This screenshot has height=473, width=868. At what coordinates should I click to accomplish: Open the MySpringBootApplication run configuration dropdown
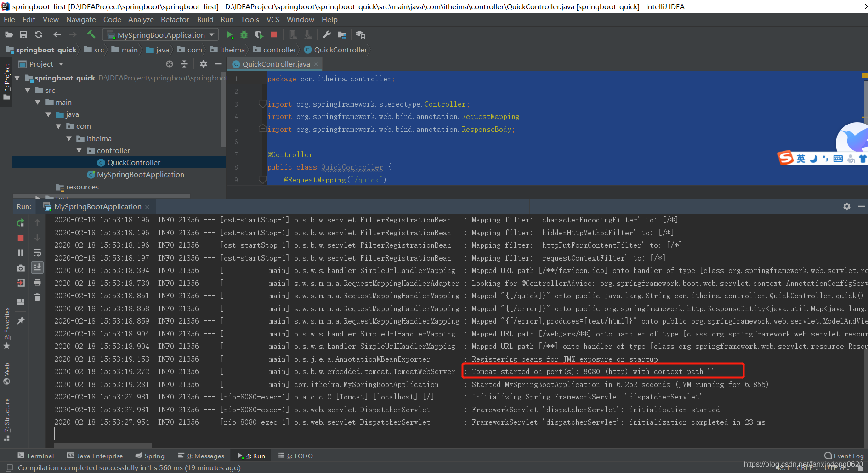[x=160, y=35]
